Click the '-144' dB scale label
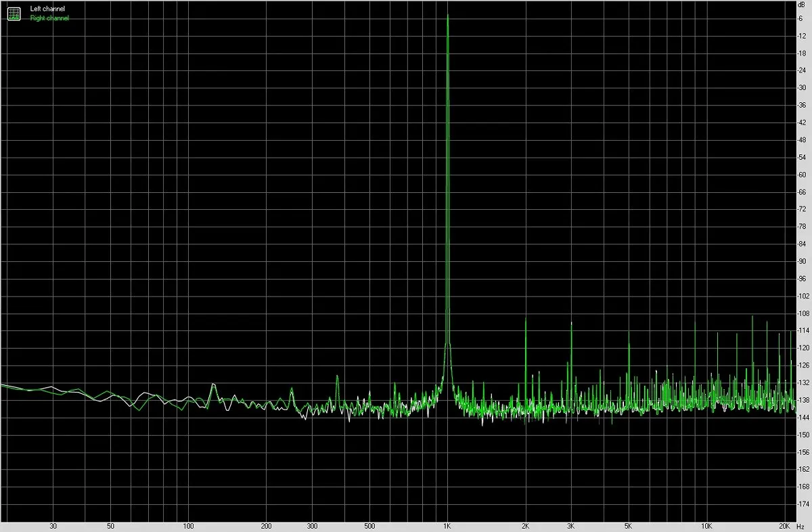 pyautogui.click(x=803, y=418)
